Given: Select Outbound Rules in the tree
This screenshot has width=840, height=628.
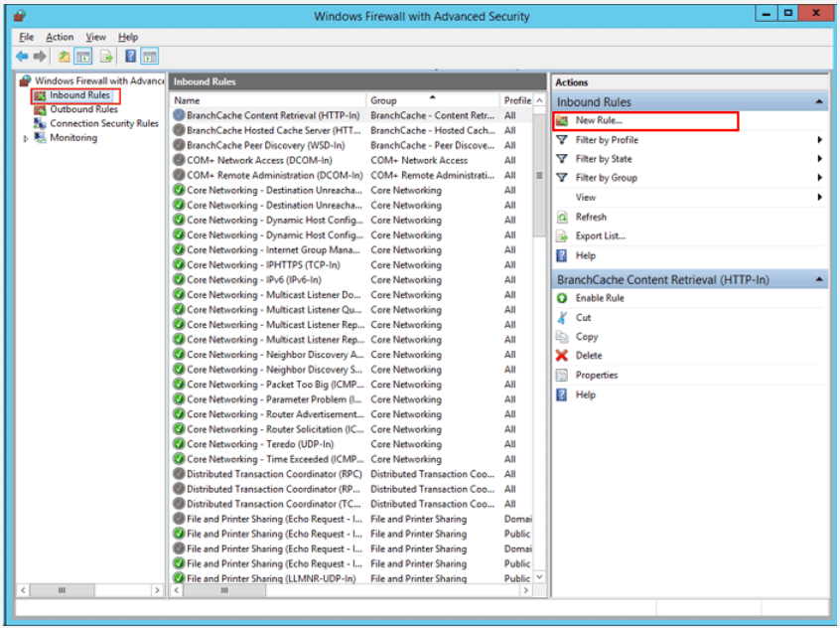Looking at the screenshot, I should point(84,109).
